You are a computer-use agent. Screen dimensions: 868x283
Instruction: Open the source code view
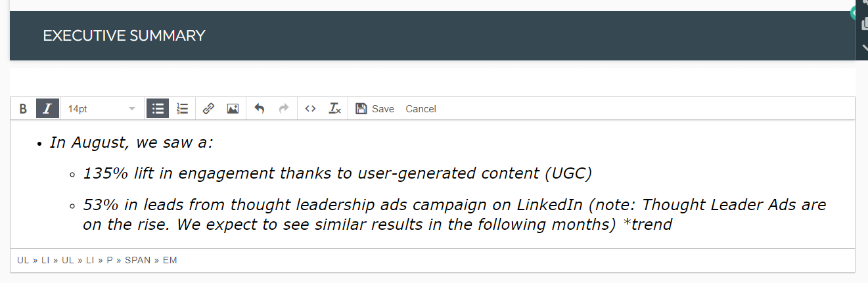click(x=311, y=109)
